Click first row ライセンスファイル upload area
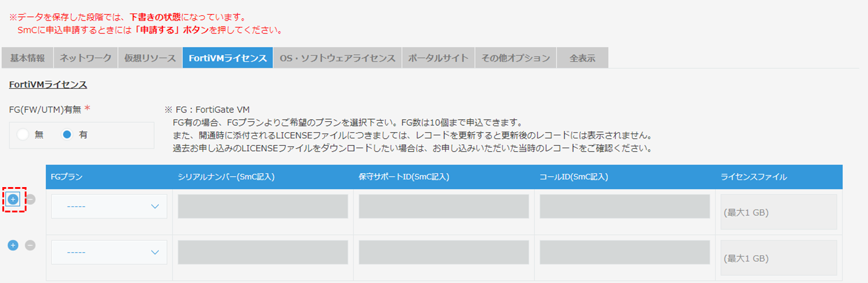This screenshot has height=283, width=868. tap(778, 212)
